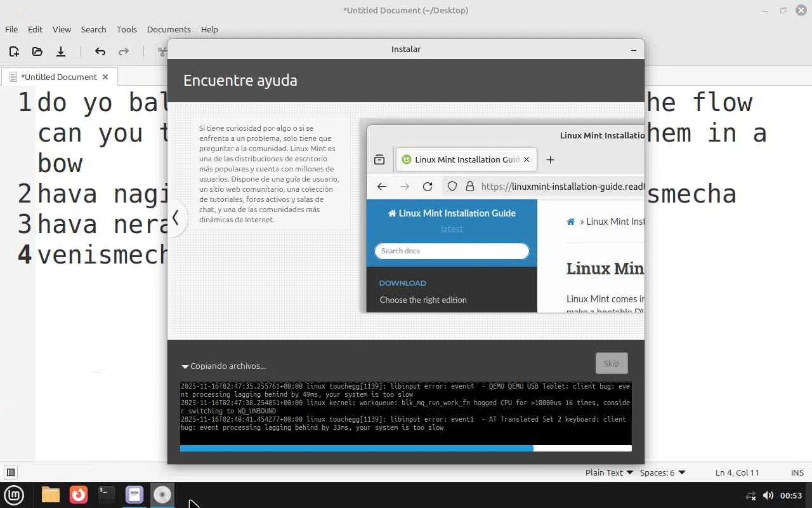812x508 pixels.
Task: Minimize the Instalar window
Action: tap(633, 50)
